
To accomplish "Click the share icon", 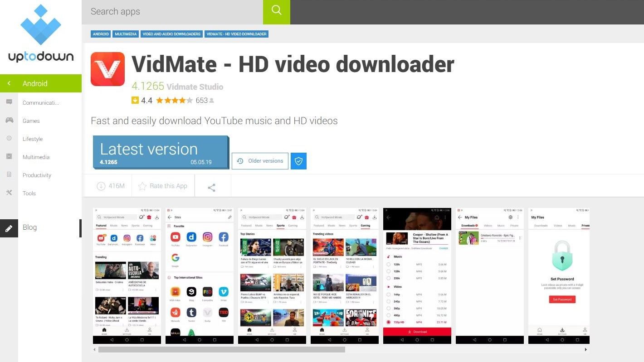I will (x=211, y=186).
